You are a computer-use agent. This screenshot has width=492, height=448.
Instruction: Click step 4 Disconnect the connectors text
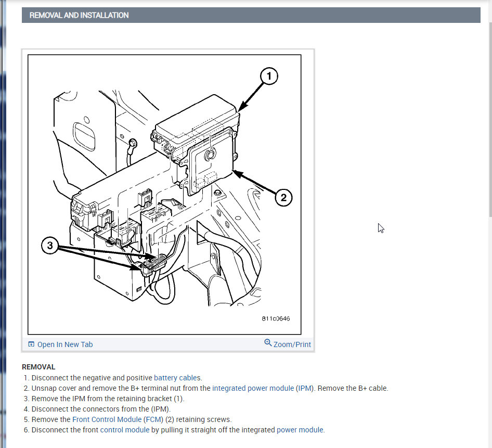point(101,409)
